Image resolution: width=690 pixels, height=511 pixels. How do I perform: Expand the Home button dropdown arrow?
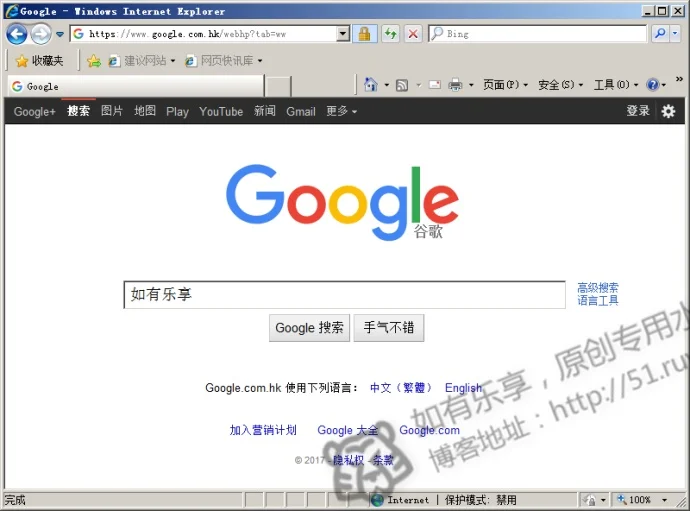387,85
